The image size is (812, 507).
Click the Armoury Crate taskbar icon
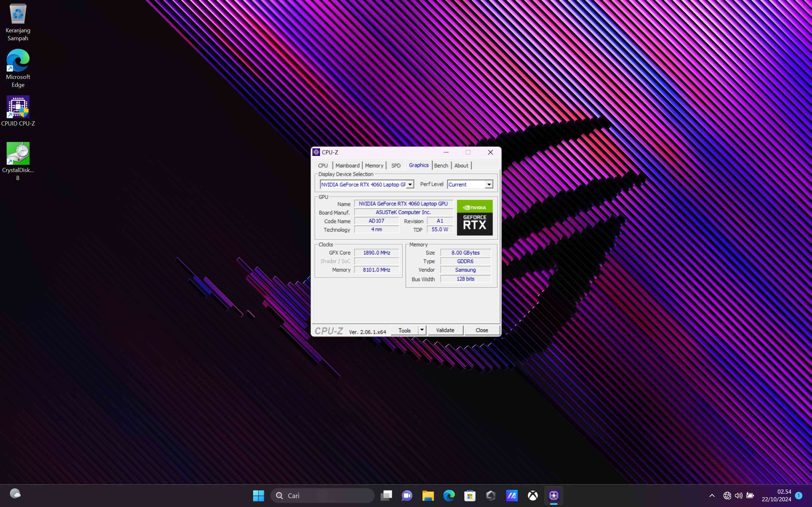point(491,495)
